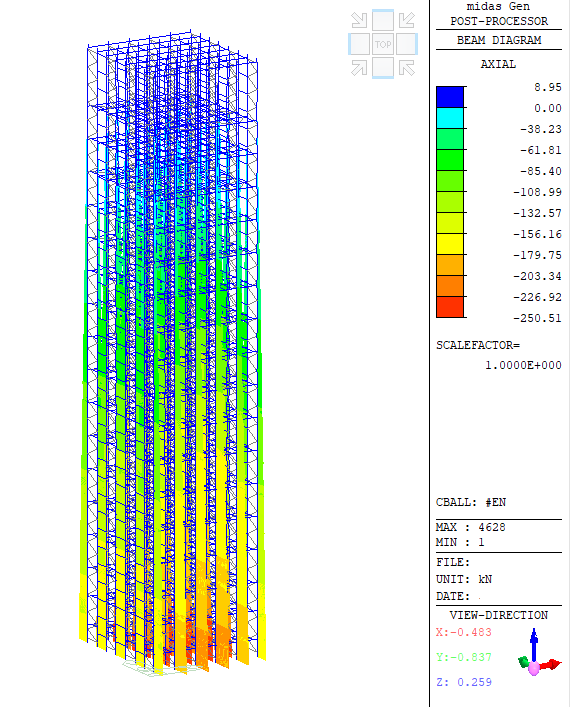The height and width of the screenshot is (707, 572).
Task: Click the Z: 0.259 view direction value
Action: pyautogui.click(x=464, y=682)
